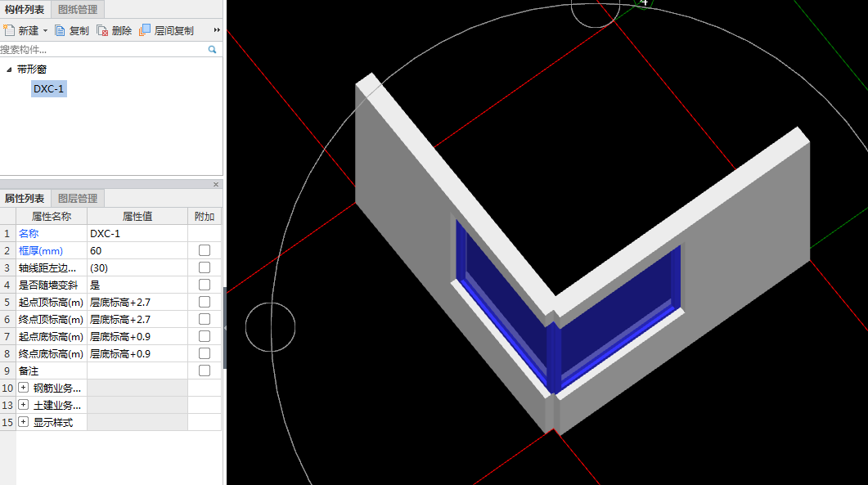
Task: Toggle 附加 checkbox for 轴线距左边
Action: click(x=205, y=267)
